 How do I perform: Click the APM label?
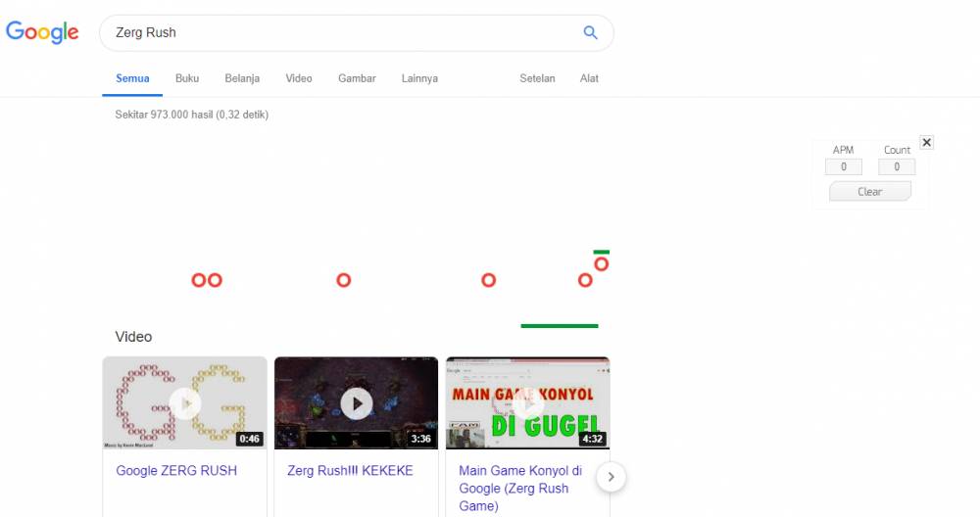[x=843, y=150]
